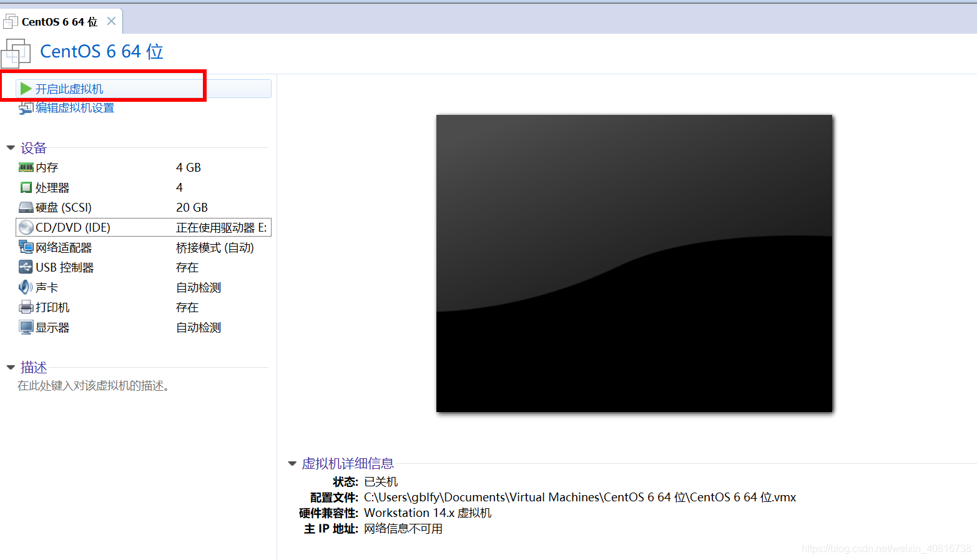
Task: Click the 声卡 device label
Action: coord(47,287)
